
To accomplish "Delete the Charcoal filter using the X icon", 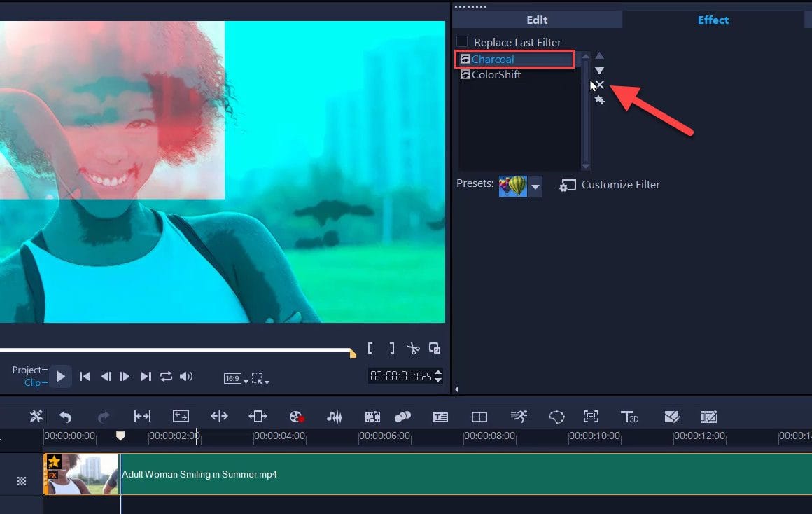I will tap(600, 84).
